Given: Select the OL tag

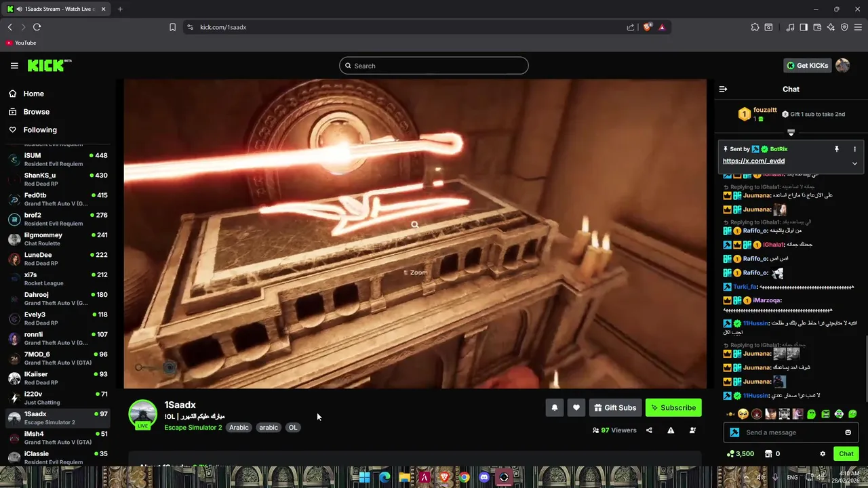Looking at the screenshot, I should click(x=293, y=428).
